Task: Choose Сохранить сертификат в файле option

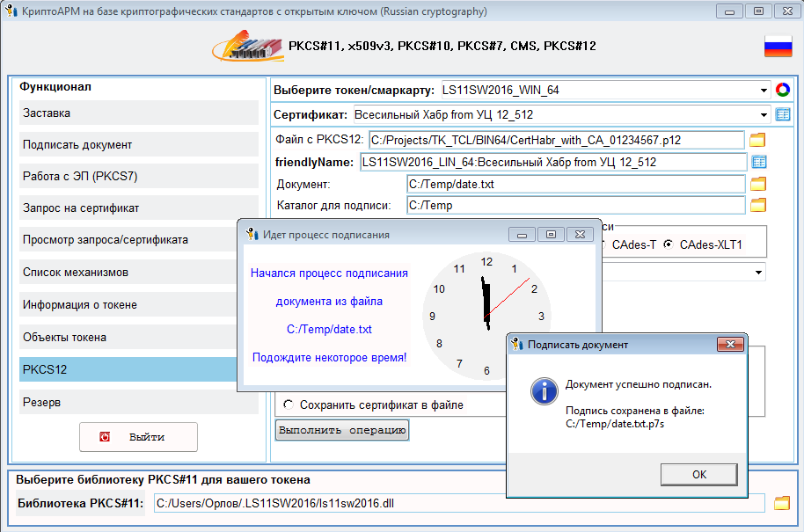Action: 289,405
